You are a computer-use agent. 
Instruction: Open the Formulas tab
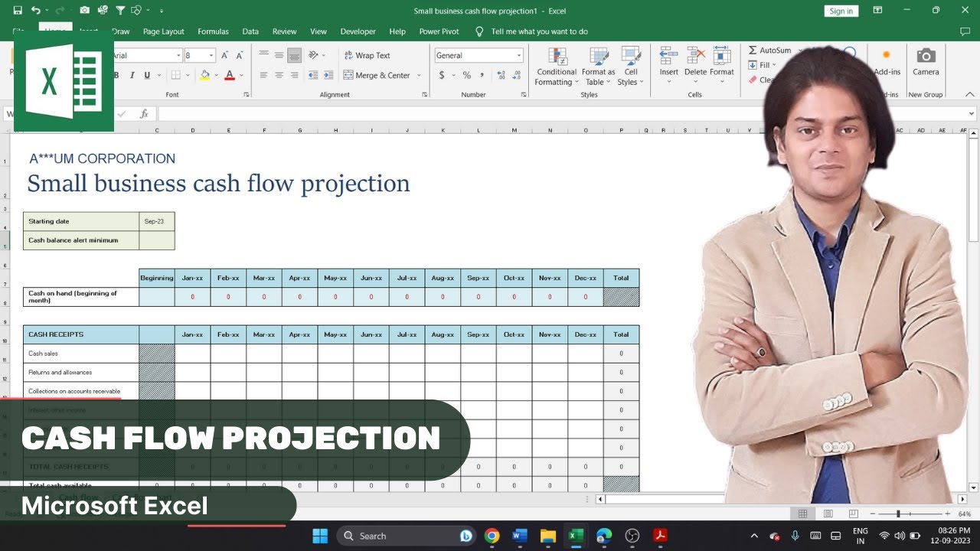coord(213,31)
